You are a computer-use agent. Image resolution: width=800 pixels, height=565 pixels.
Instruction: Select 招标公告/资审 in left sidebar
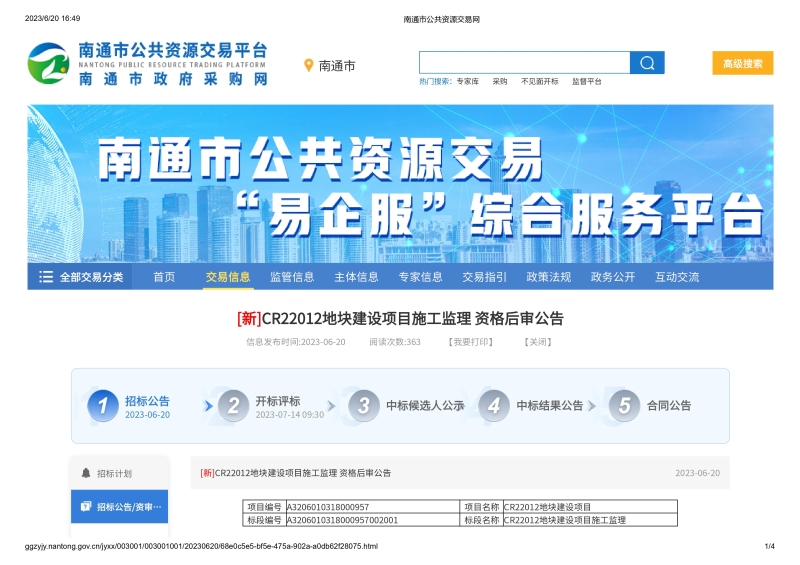[x=120, y=507]
